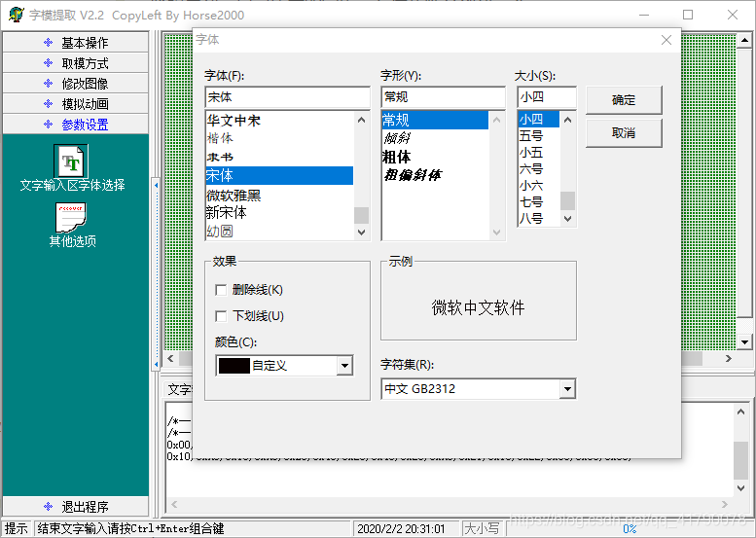Select 隶书 in font list
The height and width of the screenshot is (538, 756).
(x=279, y=157)
